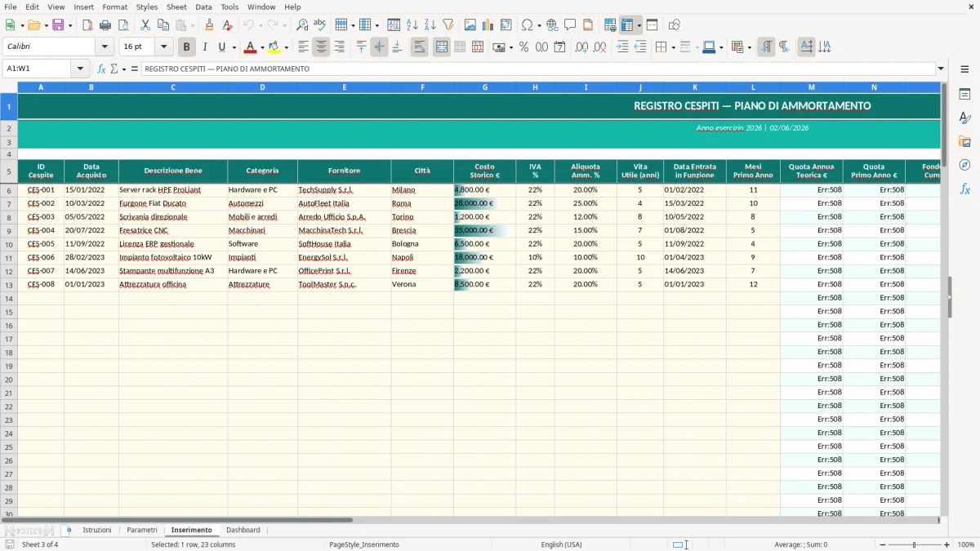
Task: Click the Sort Descending icon
Action: point(430,25)
